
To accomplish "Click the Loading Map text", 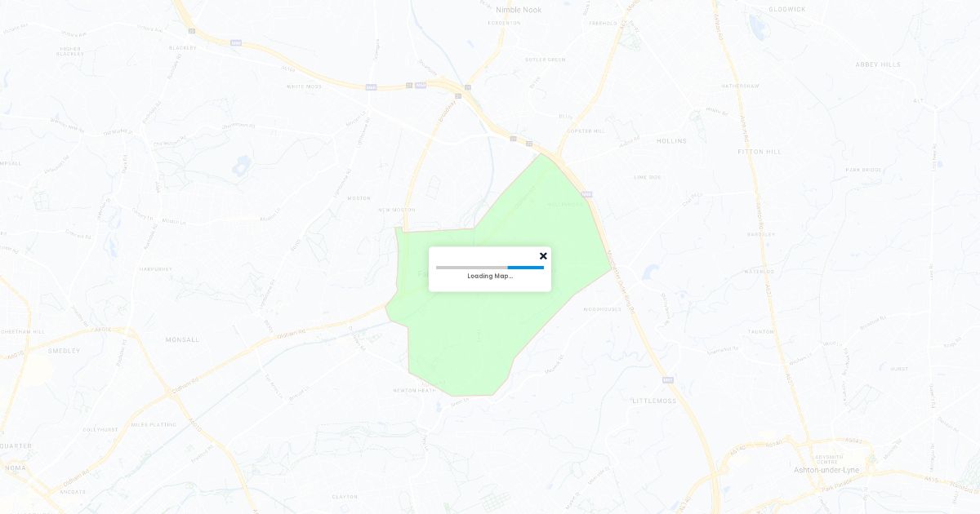I will [490, 276].
